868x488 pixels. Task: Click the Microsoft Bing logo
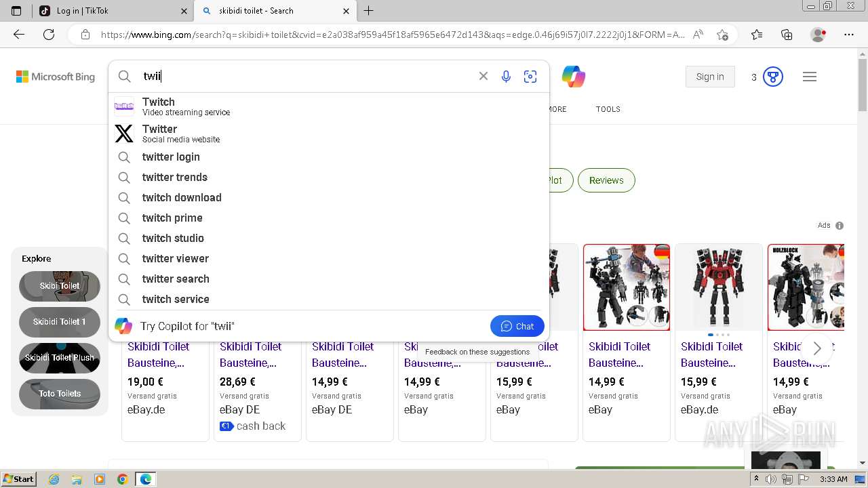click(56, 77)
